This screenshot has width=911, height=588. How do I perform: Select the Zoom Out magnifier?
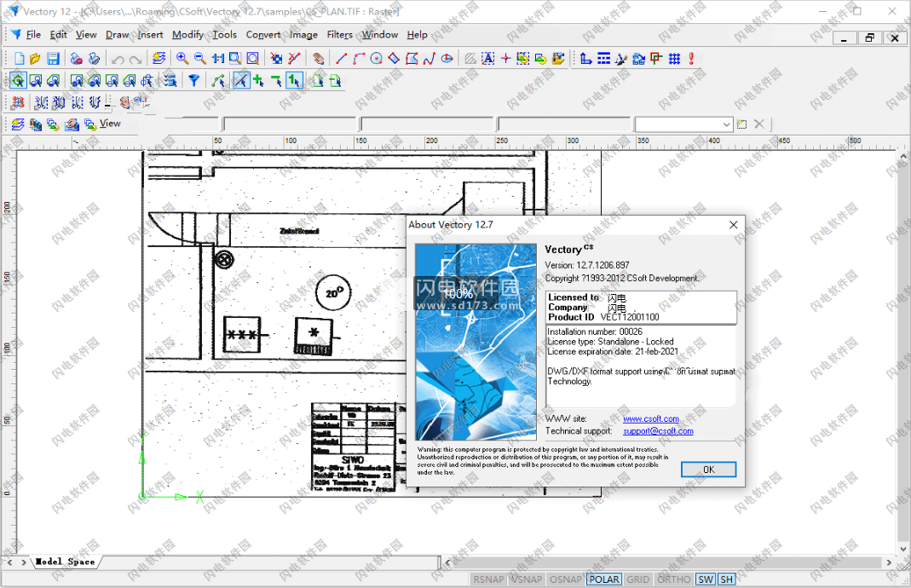tap(200, 59)
